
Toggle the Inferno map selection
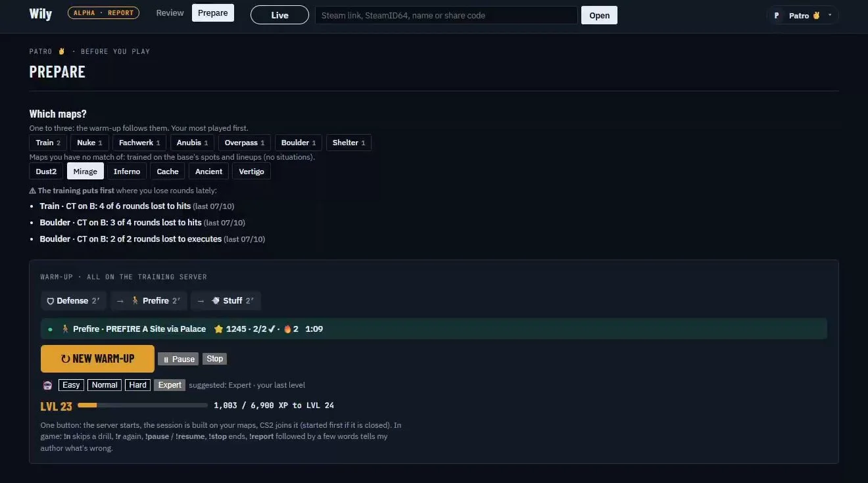(x=127, y=172)
